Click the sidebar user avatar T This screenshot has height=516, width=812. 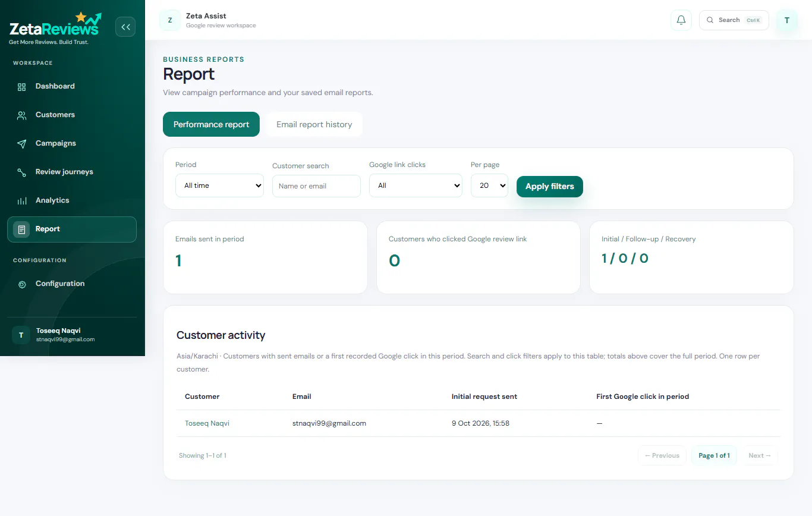[21, 335]
